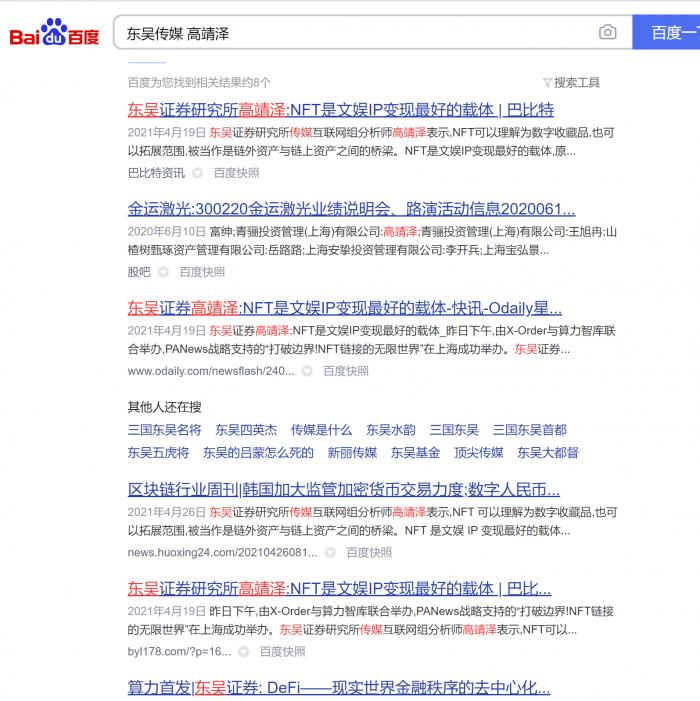The height and width of the screenshot is (701, 700).
Task: Expand dropdown icon next to odaily.com URL
Action: [x=307, y=371]
